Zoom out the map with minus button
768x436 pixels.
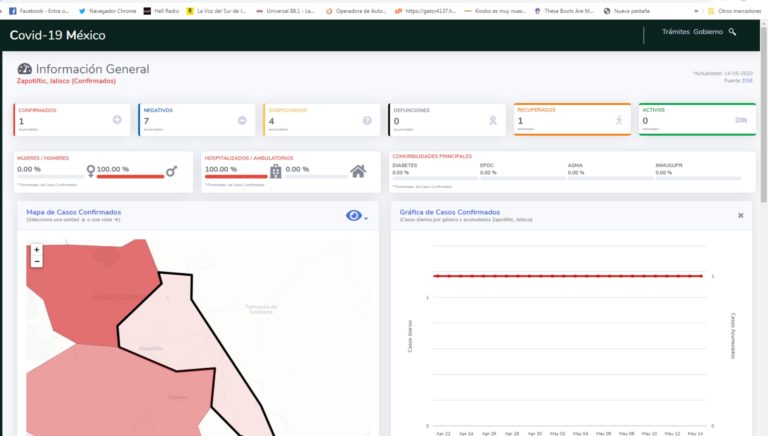tap(37, 261)
